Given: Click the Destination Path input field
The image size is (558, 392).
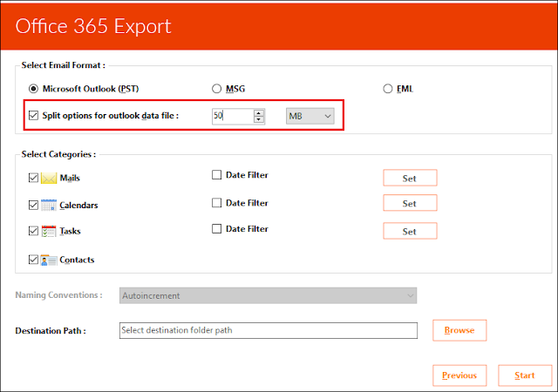Looking at the screenshot, I should click(269, 330).
